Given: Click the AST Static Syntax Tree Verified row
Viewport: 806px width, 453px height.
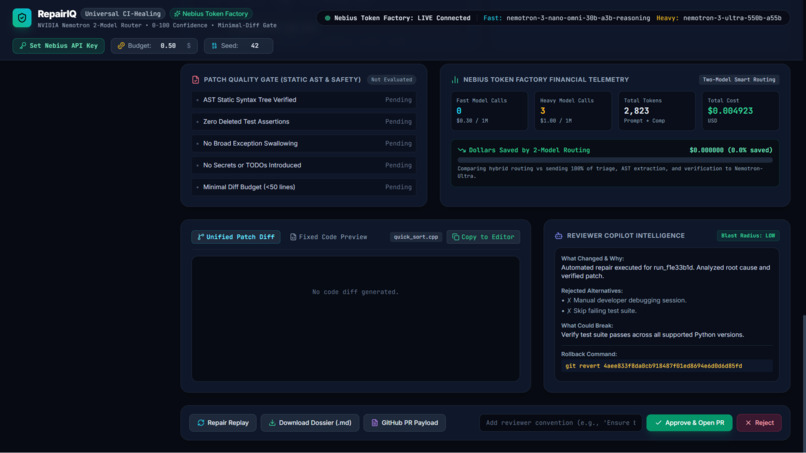Looking at the screenshot, I should (x=304, y=100).
